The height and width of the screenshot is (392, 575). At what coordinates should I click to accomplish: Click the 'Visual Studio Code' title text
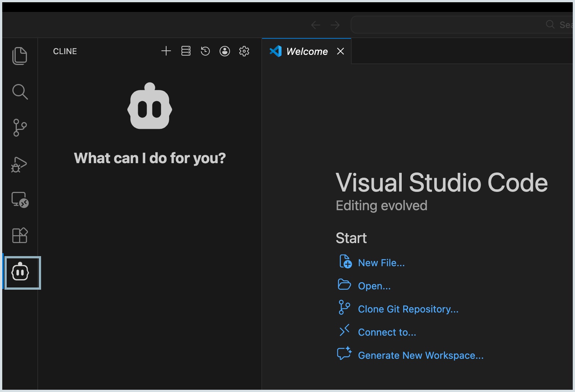pyautogui.click(x=442, y=183)
